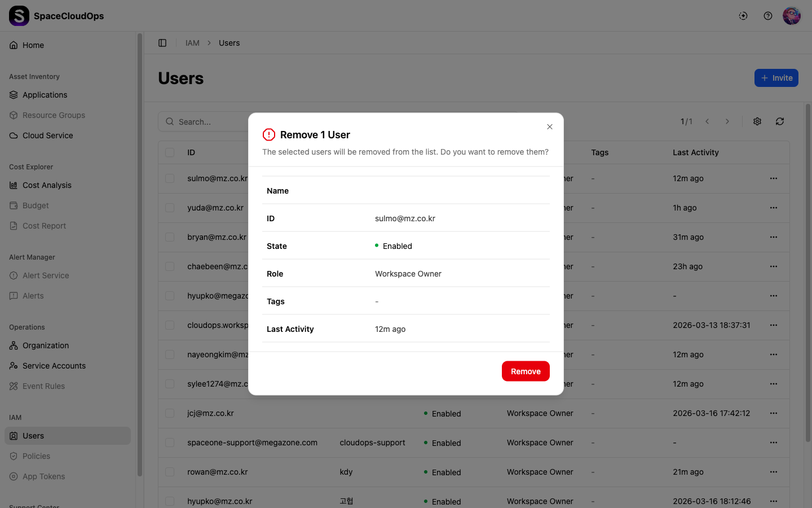Click the SpaceCloudOps logo icon
This screenshot has width=812, height=508.
click(19, 16)
